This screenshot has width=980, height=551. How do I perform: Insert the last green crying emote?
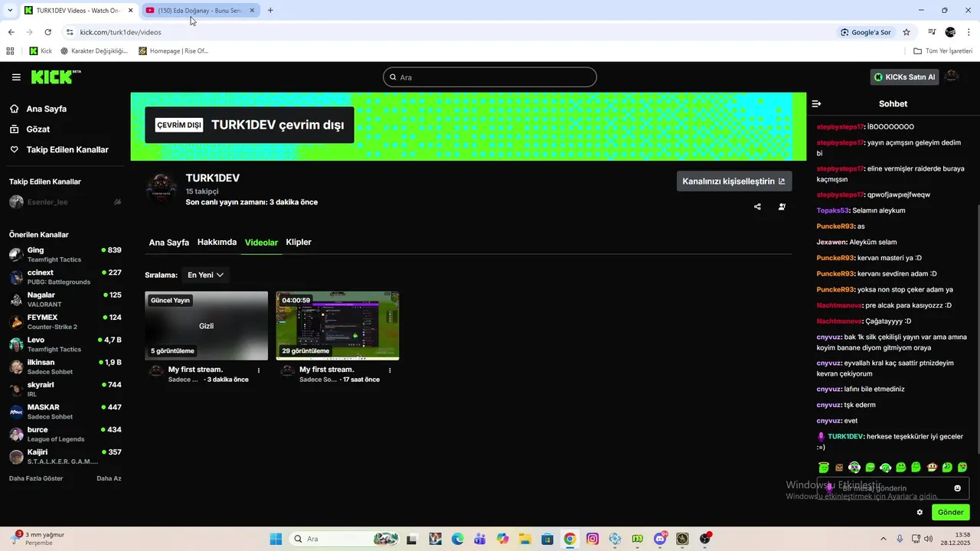[962, 467]
